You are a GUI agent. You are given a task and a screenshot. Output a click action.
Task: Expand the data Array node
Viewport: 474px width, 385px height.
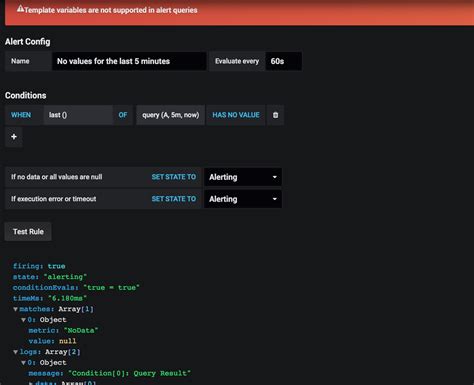(x=31, y=383)
